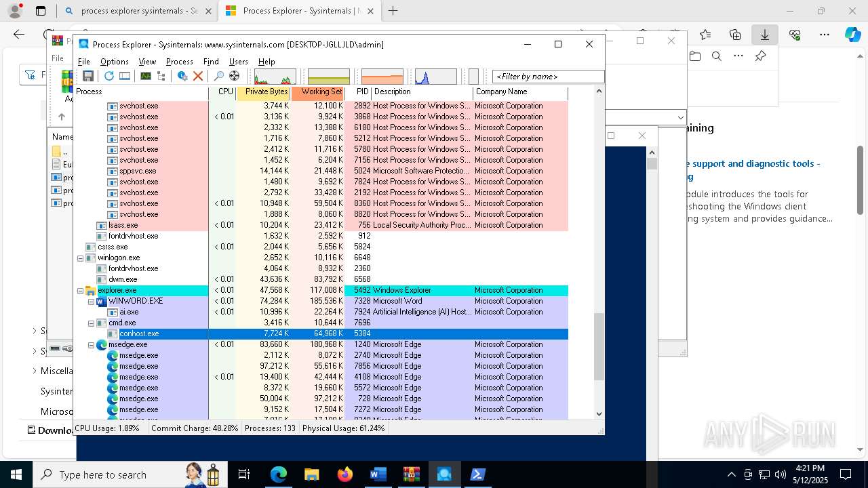The height and width of the screenshot is (488, 868).
Task: Click the Find handle or DLL magnifier icon
Action: pos(218,76)
